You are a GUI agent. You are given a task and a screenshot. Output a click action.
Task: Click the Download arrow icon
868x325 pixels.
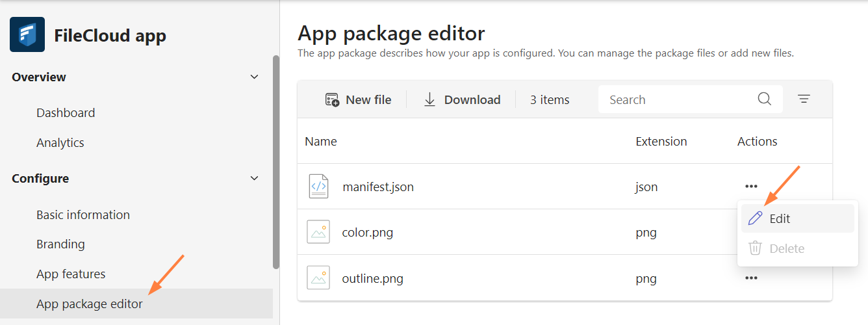pyautogui.click(x=429, y=99)
